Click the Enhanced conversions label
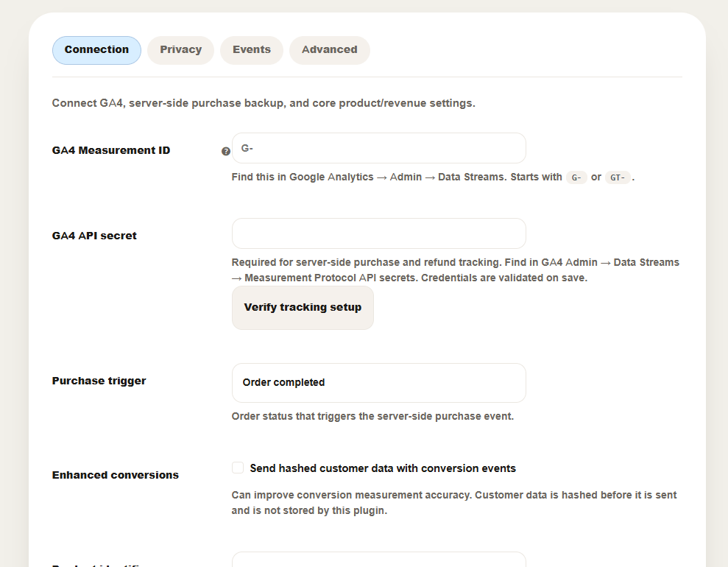The width and height of the screenshot is (728, 567). point(115,475)
